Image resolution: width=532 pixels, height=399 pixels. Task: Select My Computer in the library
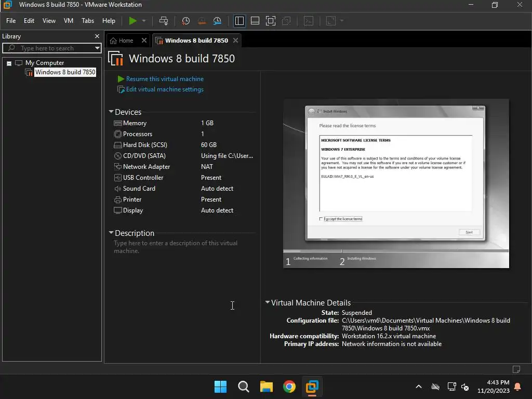click(x=45, y=63)
